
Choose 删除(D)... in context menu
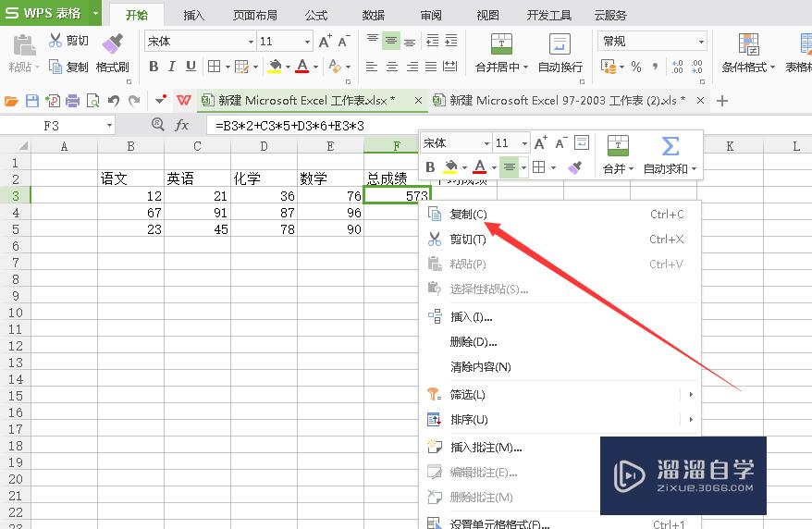[x=560, y=341]
